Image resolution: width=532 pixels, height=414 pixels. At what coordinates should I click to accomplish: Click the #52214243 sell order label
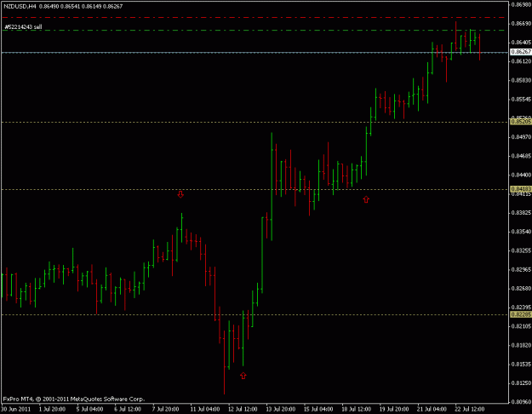tap(24, 26)
